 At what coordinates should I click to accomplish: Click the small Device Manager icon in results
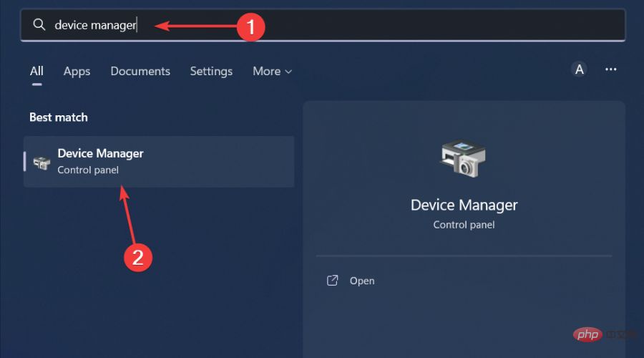click(x=42, y=162)
